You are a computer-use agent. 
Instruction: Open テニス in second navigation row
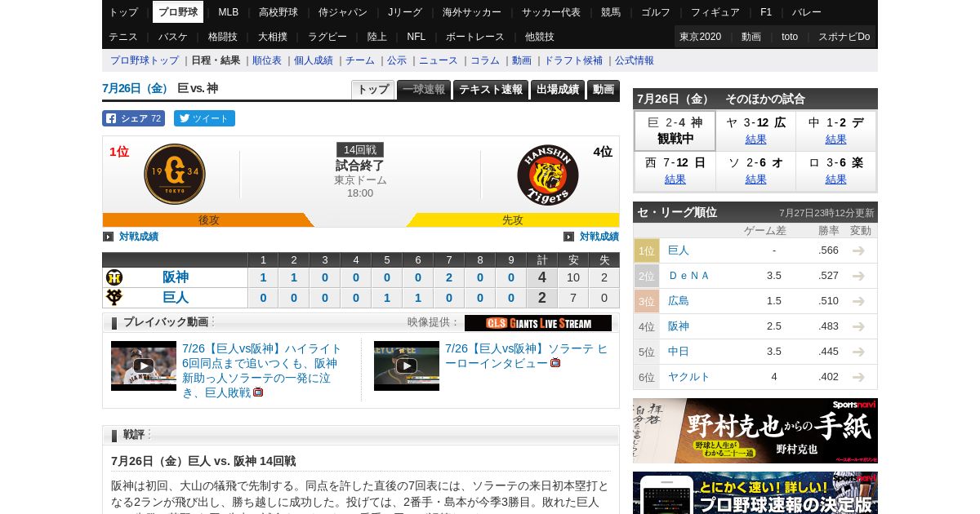(x=123, y=37)
